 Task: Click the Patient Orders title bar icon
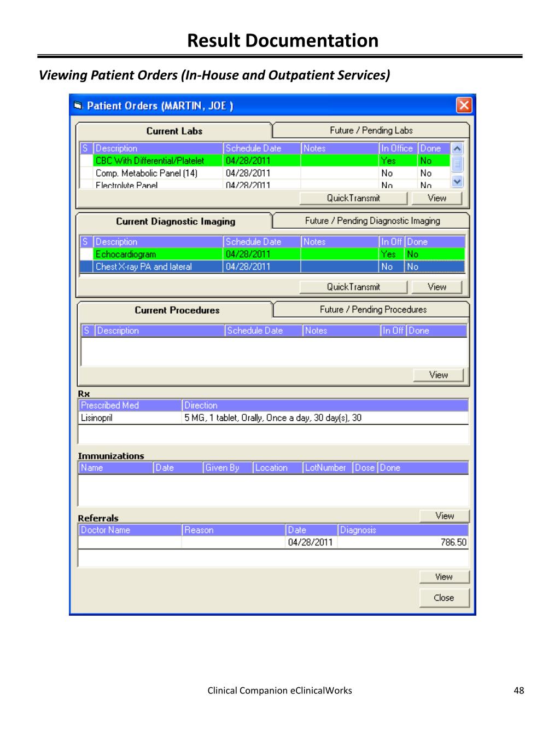[x=78, y=106]
